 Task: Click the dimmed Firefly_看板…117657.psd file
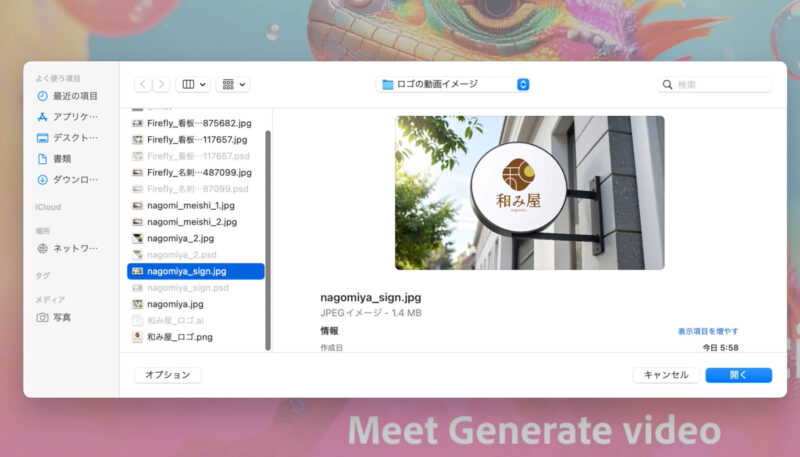(196, 156)
